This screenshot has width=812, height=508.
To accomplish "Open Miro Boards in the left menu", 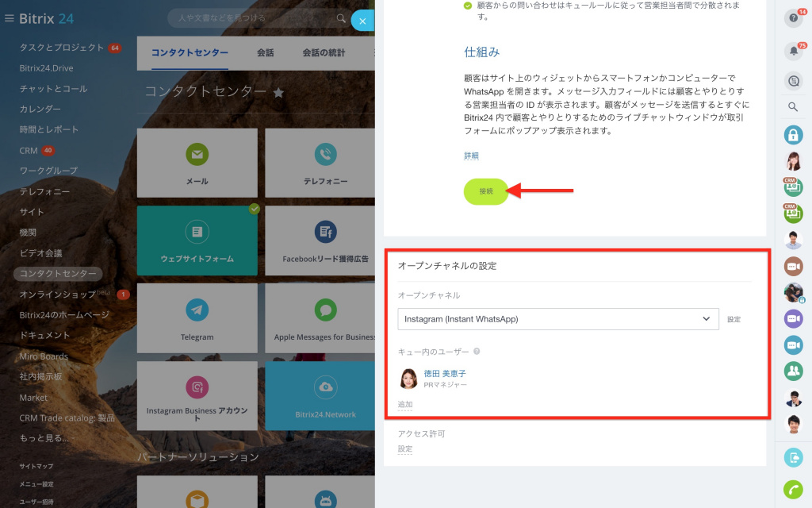I will coord(44,356).
